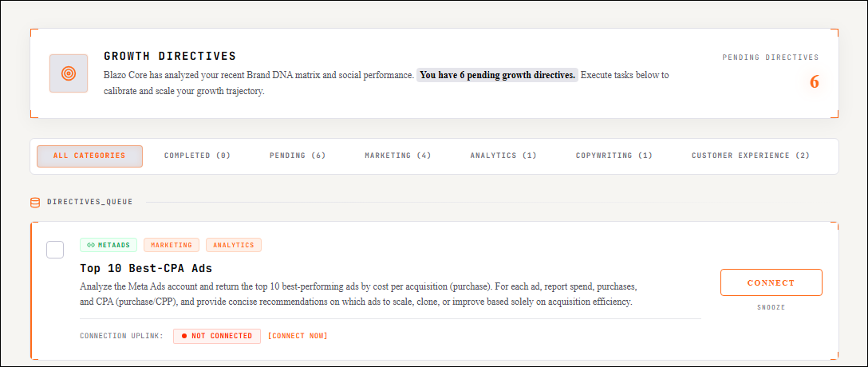The width and height of the screenshot is (868, 367).
Task: Click the PENDING DIRECTIVES label
Action: coord(771,57)
